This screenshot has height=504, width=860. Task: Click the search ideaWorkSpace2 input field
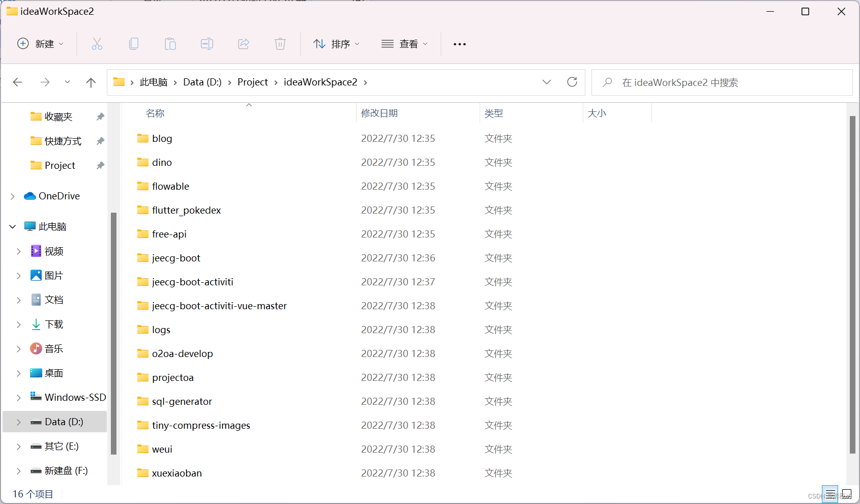point(722,82)
